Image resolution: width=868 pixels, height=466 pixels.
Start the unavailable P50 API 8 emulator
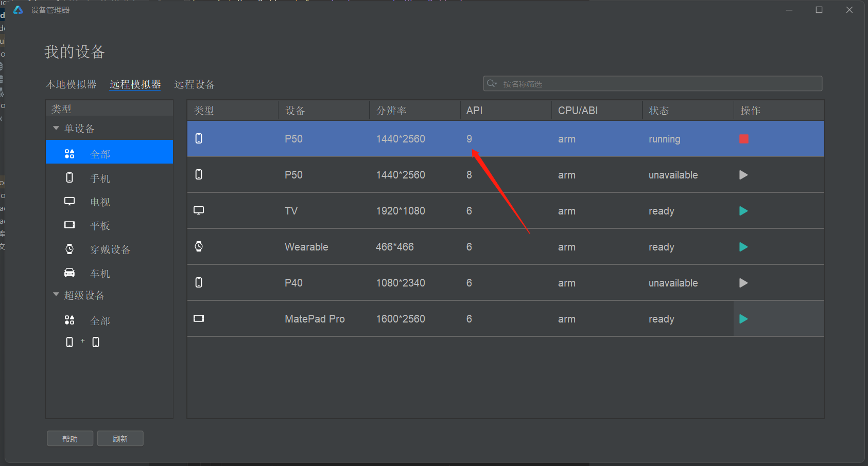coord(743,175)
